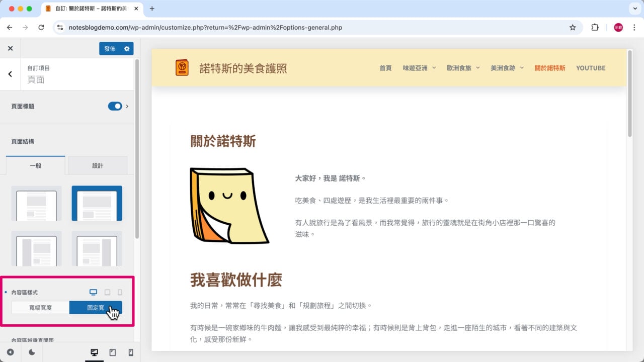Viewport: 644px width, 362px height.
Task: Select the 固定寬 width option
Action: tap(96, 307)
